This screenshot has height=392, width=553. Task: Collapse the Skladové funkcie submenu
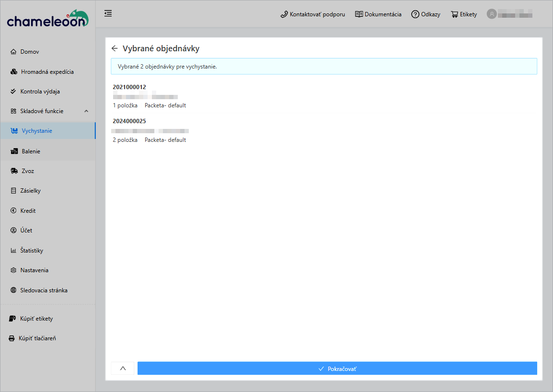(86, 111)
